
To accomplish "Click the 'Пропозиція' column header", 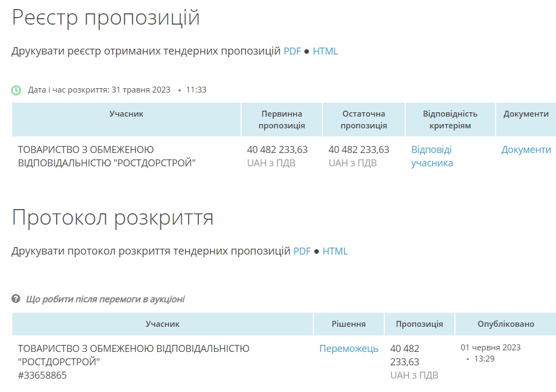I will (x=420, y=324).
